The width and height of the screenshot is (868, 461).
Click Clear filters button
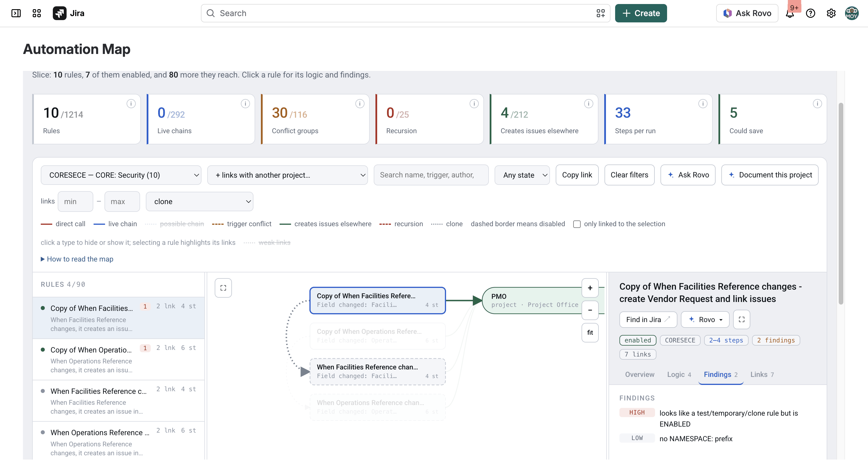coord(629,175)
